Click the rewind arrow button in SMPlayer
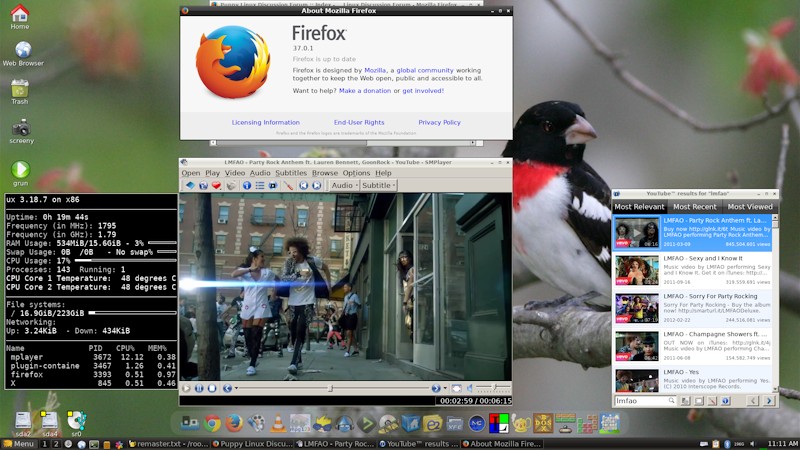 [x=227, y=388]
